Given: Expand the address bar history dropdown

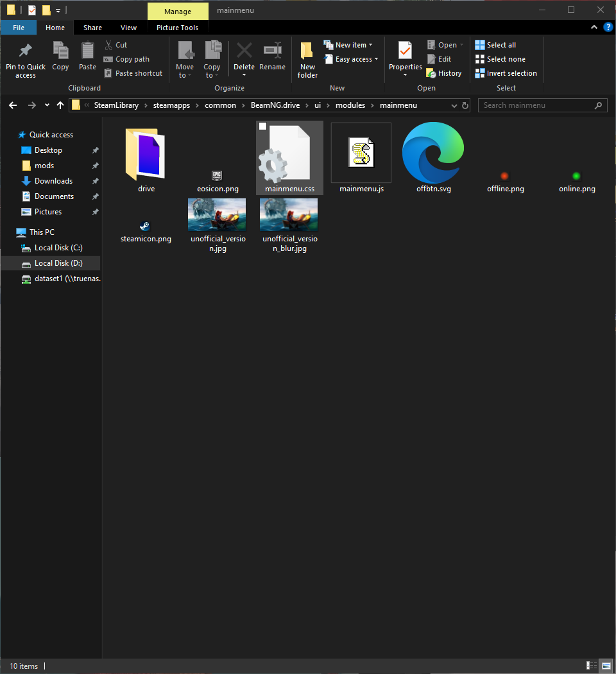Looking at the screenshot, I should coord(454,105).
